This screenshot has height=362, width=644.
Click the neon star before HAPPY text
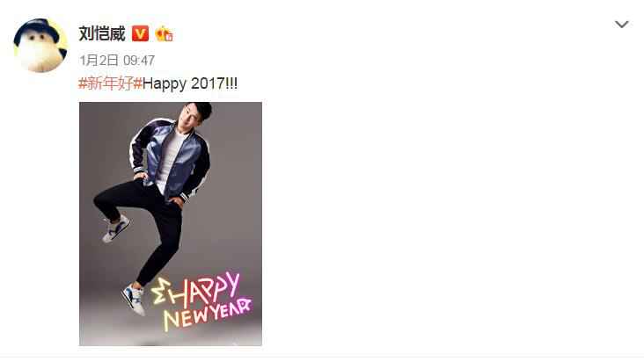tap(160, 292)
